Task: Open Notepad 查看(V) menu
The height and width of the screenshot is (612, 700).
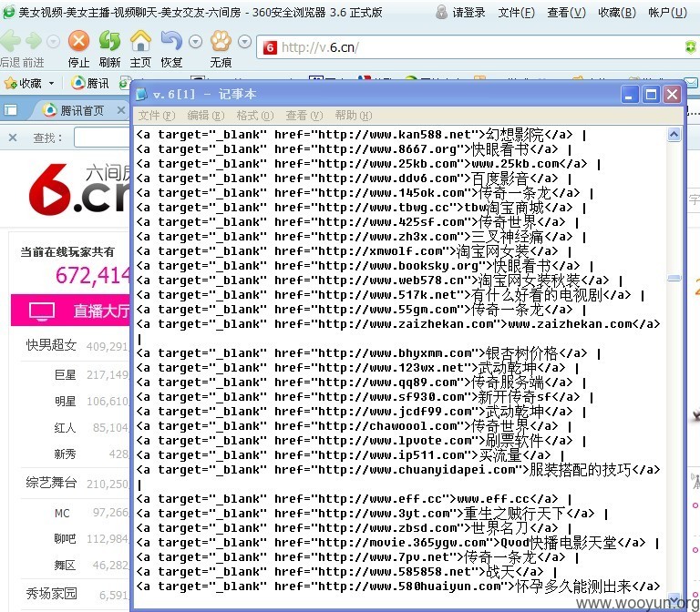Action: [x=304, y=116]
